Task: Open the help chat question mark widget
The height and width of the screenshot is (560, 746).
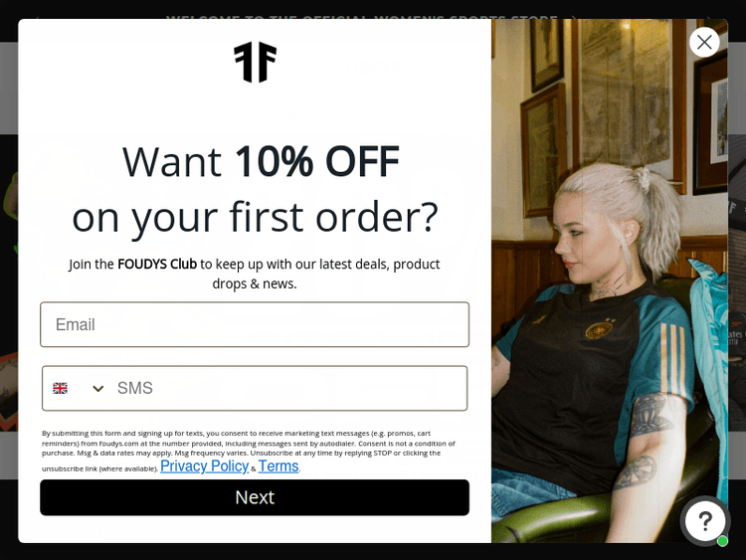Action: click(x=704, y=520)
